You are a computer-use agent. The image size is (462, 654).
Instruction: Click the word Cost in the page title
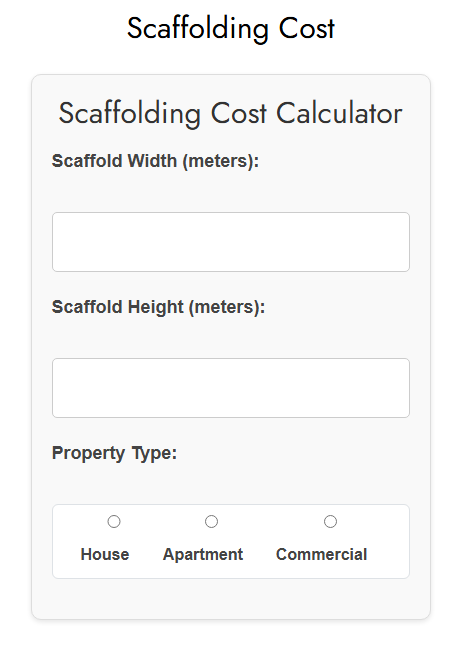(x=306, y=28)
